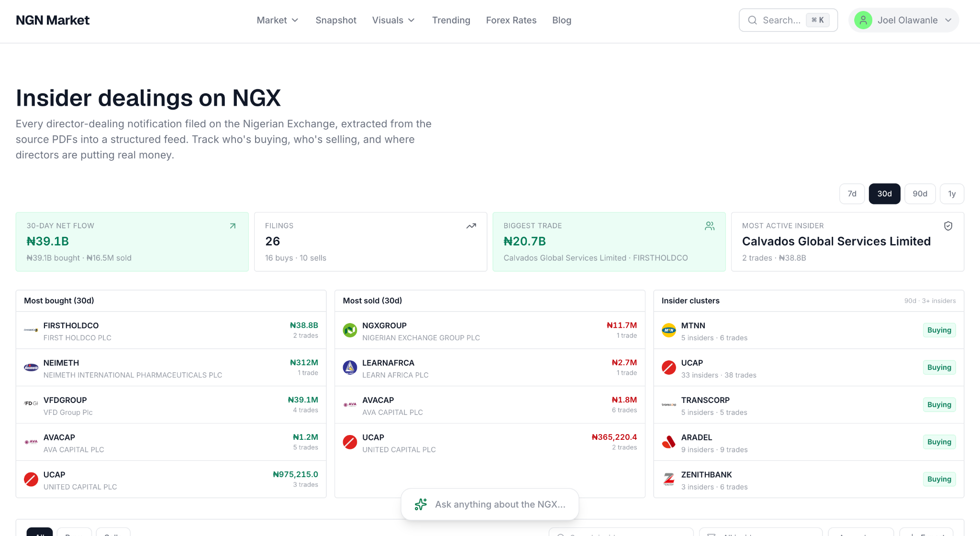The image size is (980, 536).
Task: Click UCAP logo in Insider clusters
Action: (x=668, y=368)
